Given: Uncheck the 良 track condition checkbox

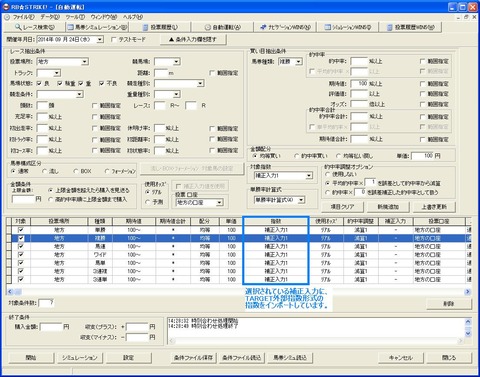Looking at the screenshot, I should 39,83.
